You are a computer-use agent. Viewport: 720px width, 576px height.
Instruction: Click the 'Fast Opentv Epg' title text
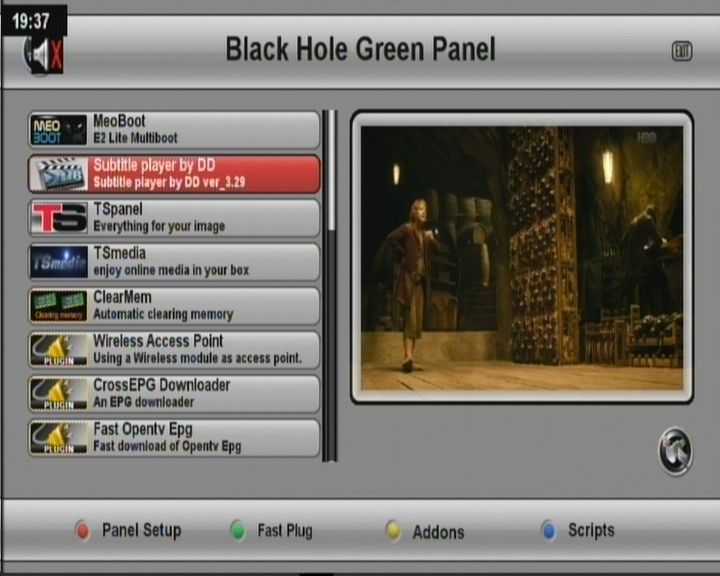(x=143, y=429)
